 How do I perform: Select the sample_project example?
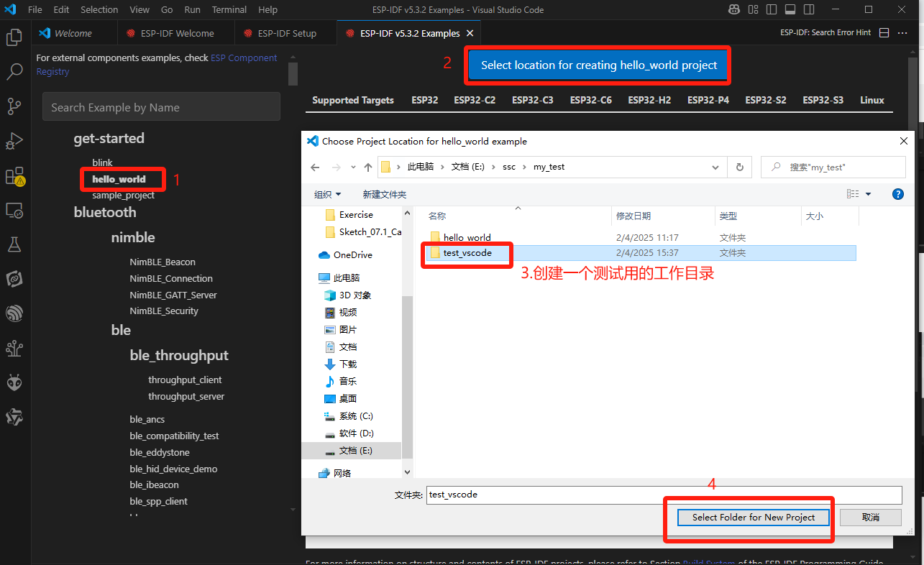click(x=123, y=195)
